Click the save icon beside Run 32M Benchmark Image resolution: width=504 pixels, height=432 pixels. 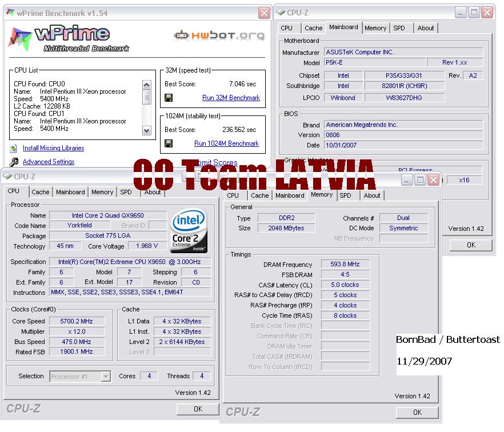pos(169,98)
